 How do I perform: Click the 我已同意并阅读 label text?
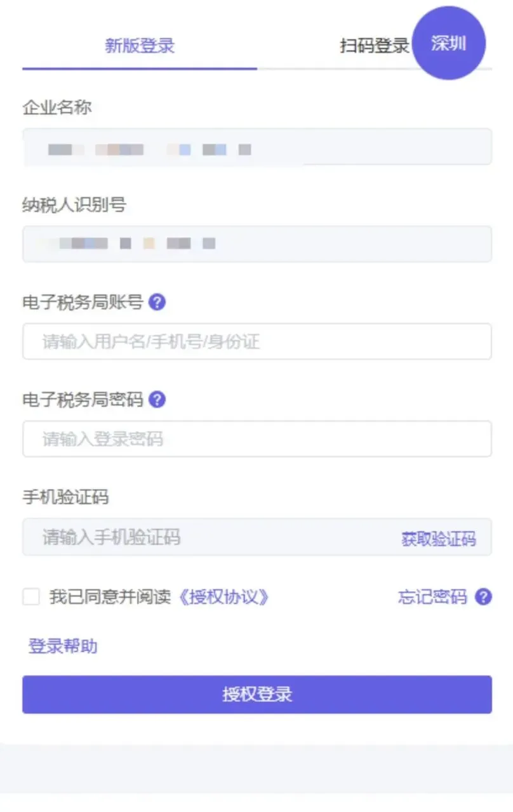tap(110, 597)
